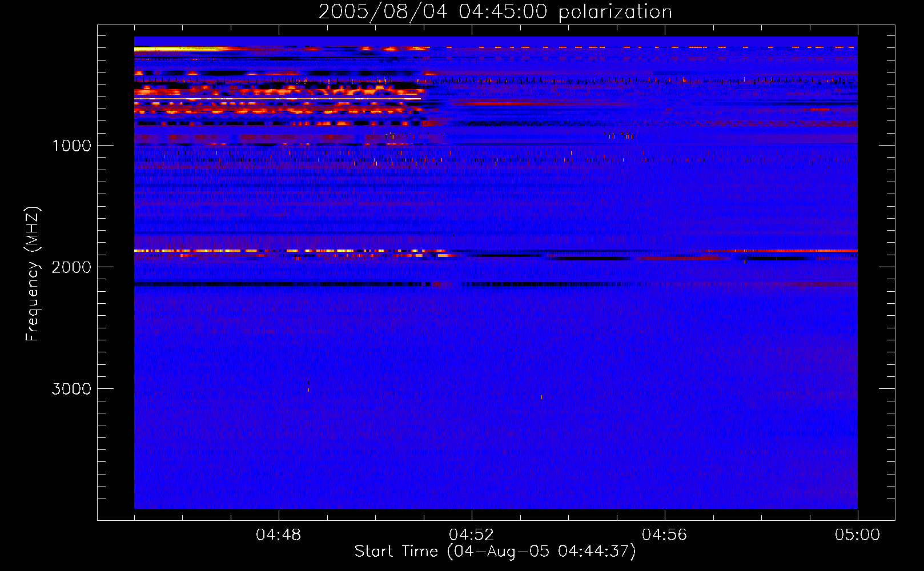The height and width of the screenshot is (571, 924).
Task: Click the 04:48 time tick label
Action: (279, 535)
